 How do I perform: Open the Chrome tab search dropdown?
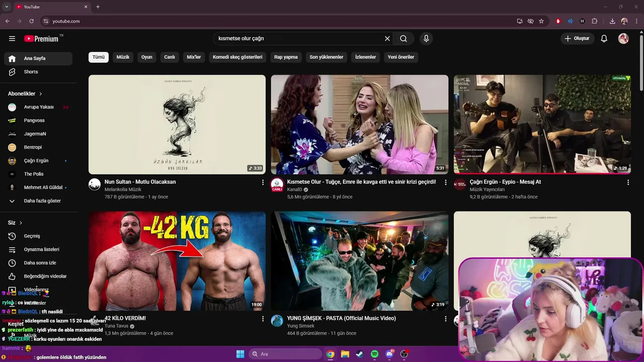[7, 7]
